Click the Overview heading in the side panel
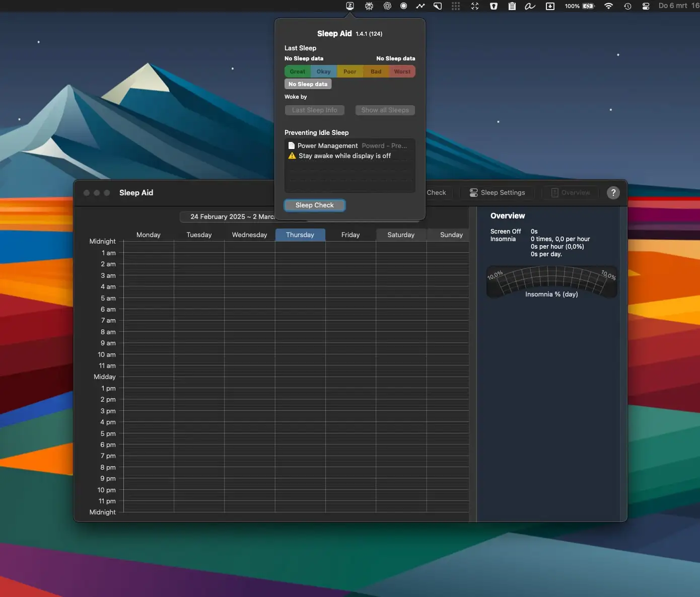The width and height of the screenshot is (700, 597). 508,216
